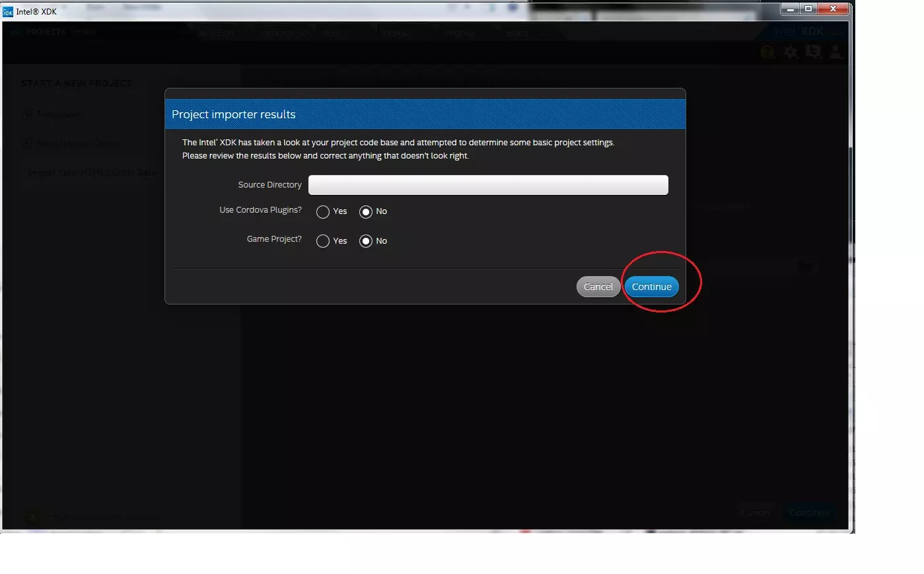Expand the Templates section in sidebar
The image size is (924, 574).
(x=52, y=114)
